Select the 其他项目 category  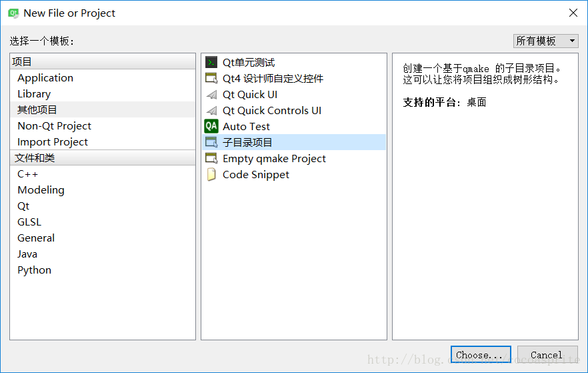coord(103,109)
